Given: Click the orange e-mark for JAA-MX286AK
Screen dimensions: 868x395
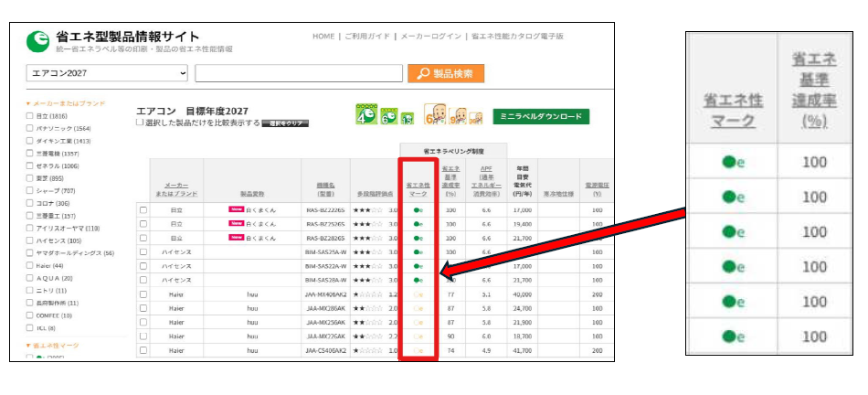Looking at the screenshot, I should 418,308.
